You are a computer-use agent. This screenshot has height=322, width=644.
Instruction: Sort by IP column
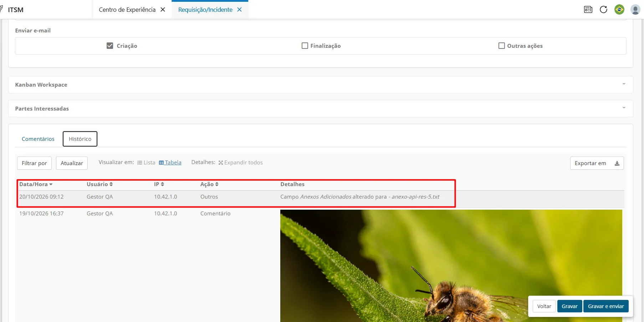pos(159,184)
